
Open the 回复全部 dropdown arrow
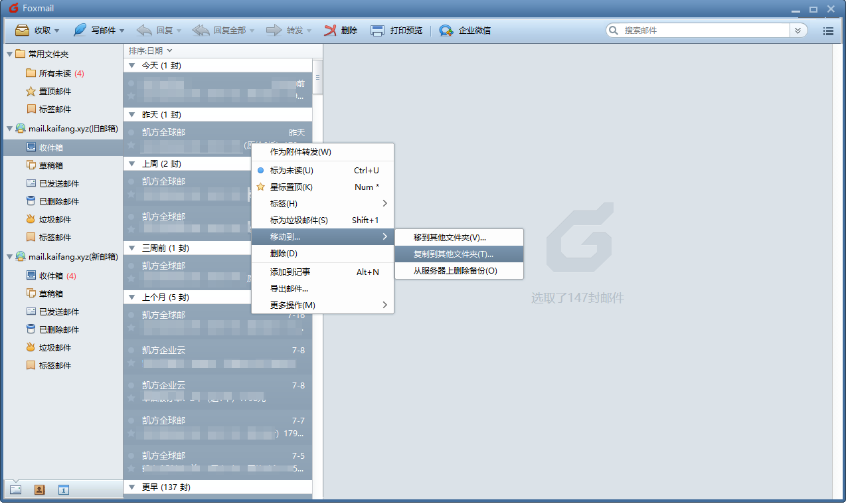coord(252,31)
